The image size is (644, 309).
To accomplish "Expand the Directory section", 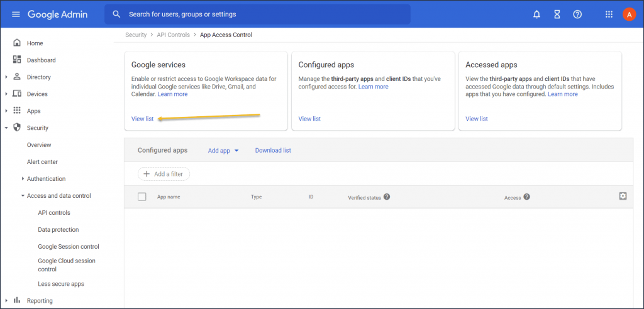I will tap(6, 77).
